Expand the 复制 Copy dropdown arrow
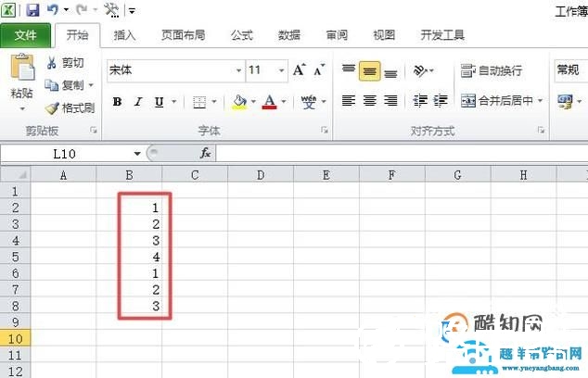Screen dimensions: 588x378 (x=91, y=85)
